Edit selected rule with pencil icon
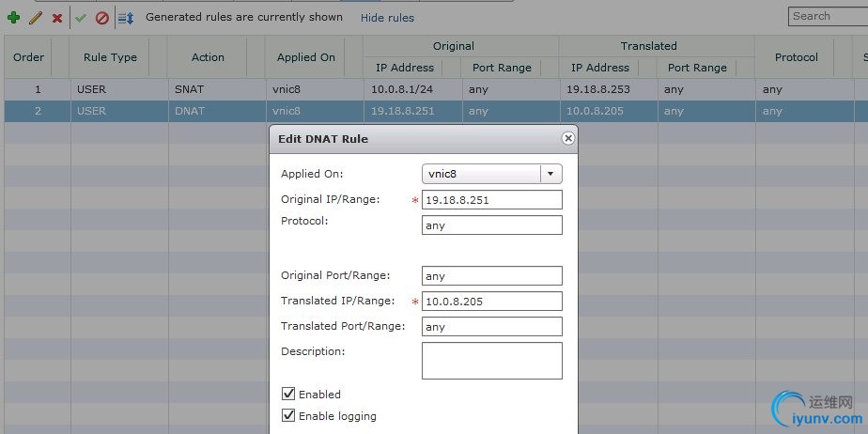868x434 pixels. [36, 18]
